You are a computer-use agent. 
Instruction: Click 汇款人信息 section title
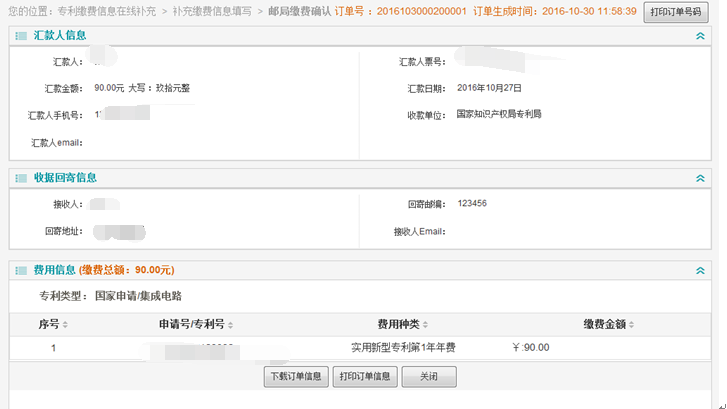[x=60, y=36]
